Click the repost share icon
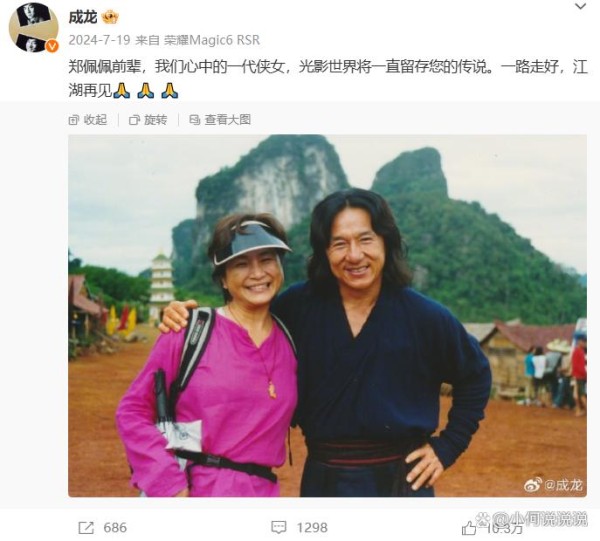Viewport: 600px width, 541px height. click(x=86, y=528)
